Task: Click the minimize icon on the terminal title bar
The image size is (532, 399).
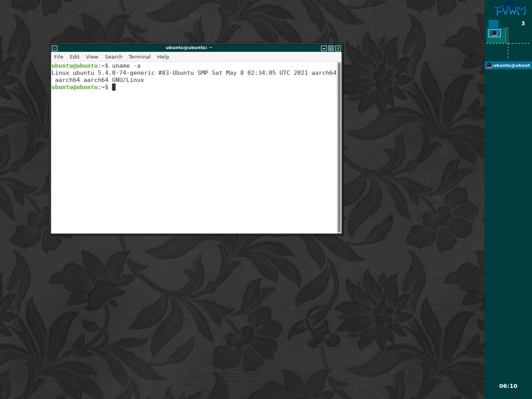Action: 323,48
